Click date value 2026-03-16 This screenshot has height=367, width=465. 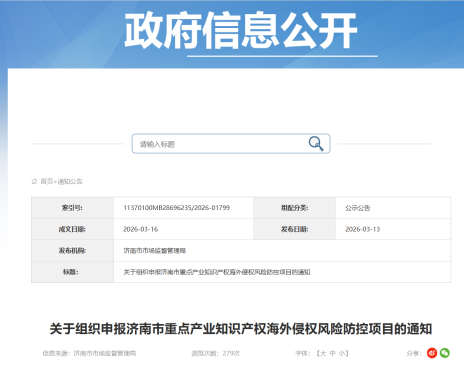point(141,229)
